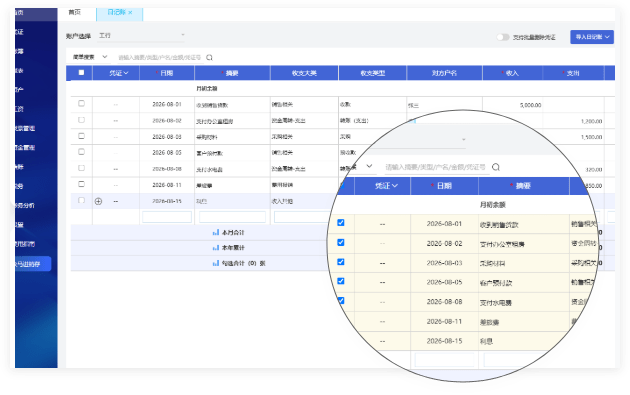Click the empty date input in the new row
This screenshot has height=395, width=630.
coord(167,217)
